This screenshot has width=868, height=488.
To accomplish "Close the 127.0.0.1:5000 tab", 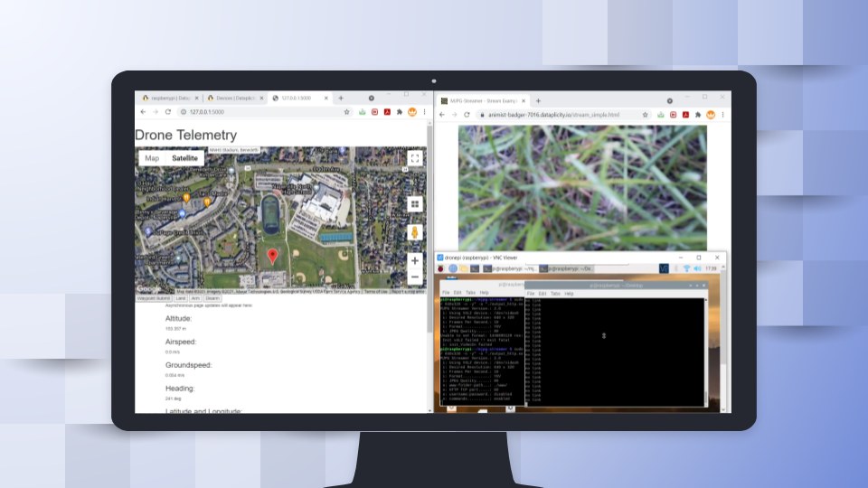I will tap(326, 98).
